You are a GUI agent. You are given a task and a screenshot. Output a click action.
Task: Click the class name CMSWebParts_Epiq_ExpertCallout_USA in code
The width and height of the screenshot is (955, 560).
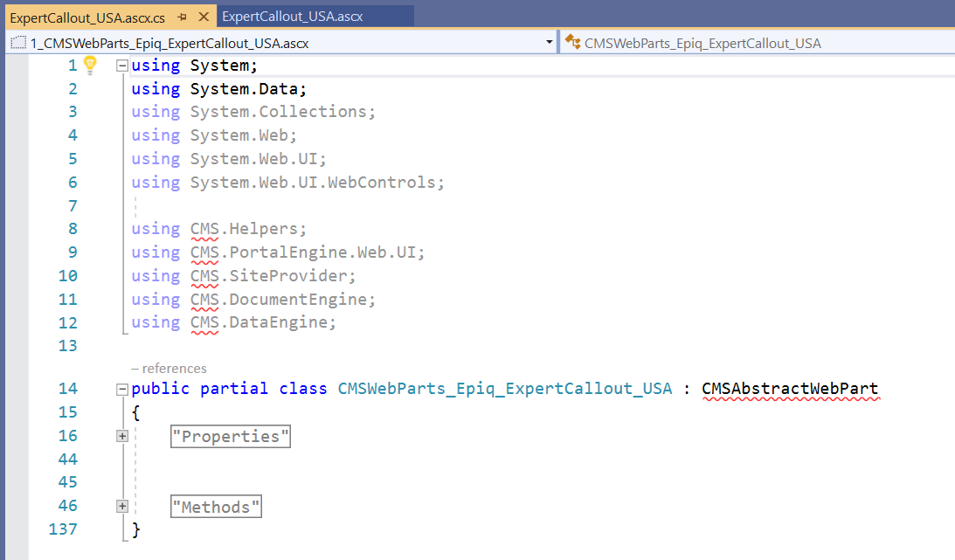click(x=505, y=389)
